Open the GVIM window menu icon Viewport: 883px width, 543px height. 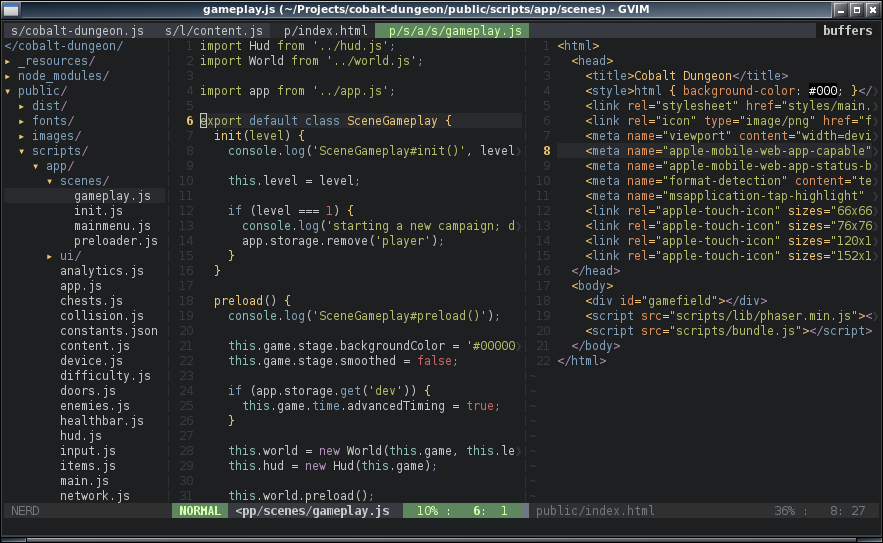11,10
